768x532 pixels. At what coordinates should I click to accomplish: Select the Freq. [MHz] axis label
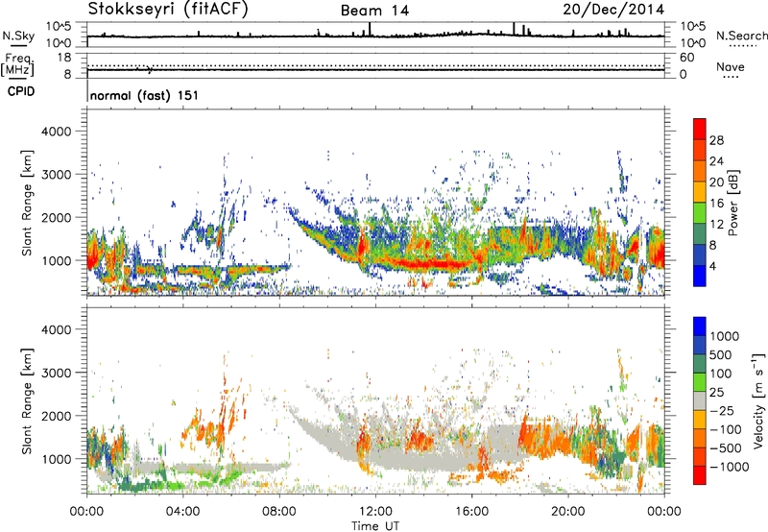click(x=17, y=64)
